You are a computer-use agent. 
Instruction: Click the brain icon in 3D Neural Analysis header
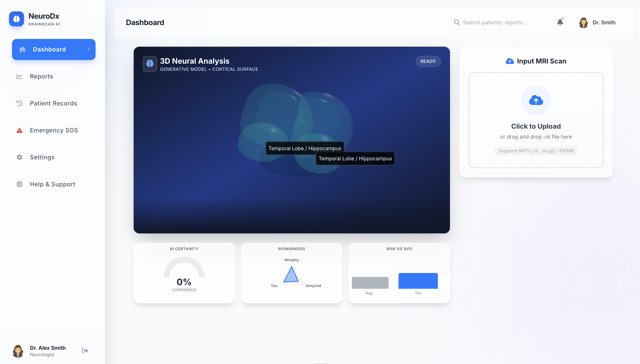click(x=150, y=64)
